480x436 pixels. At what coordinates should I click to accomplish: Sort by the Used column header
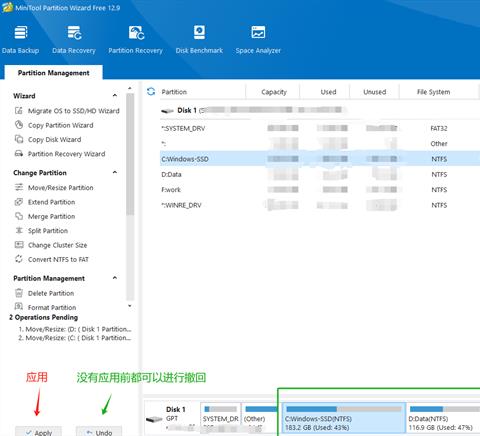click(328, 92)
